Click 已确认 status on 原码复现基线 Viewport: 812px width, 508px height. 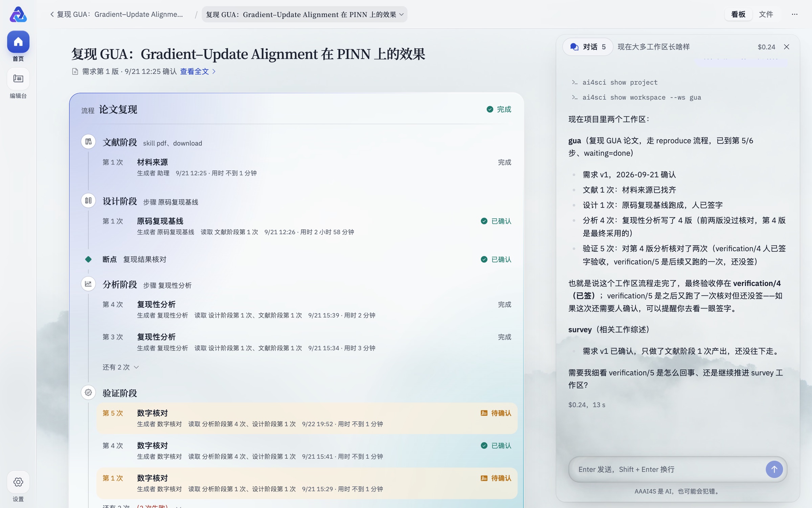496,221
